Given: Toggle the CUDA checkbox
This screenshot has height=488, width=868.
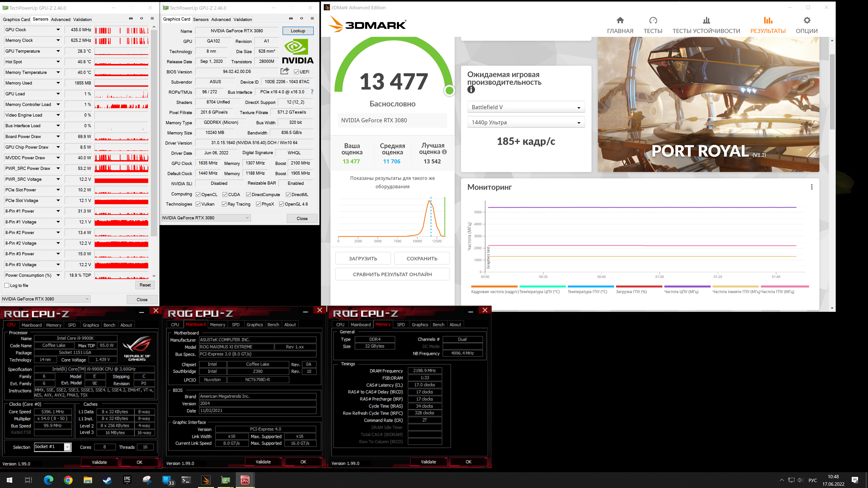Looking at the screenshot, I should (x=225, y=194).
